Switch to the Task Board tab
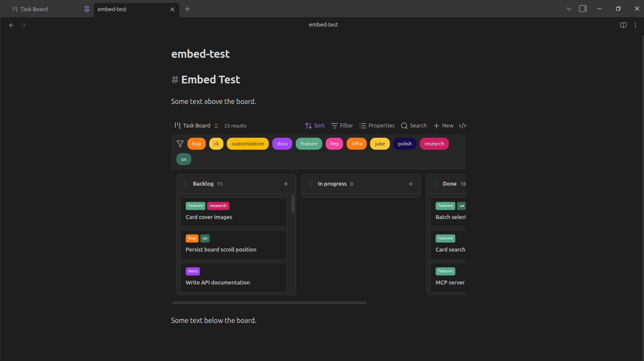 (34, 9)
